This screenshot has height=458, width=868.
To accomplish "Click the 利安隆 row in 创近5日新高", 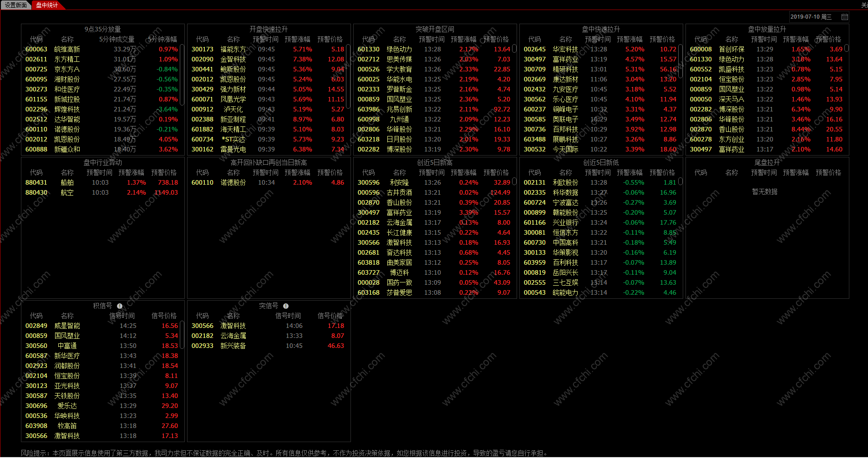I will [x=434, y=182].
